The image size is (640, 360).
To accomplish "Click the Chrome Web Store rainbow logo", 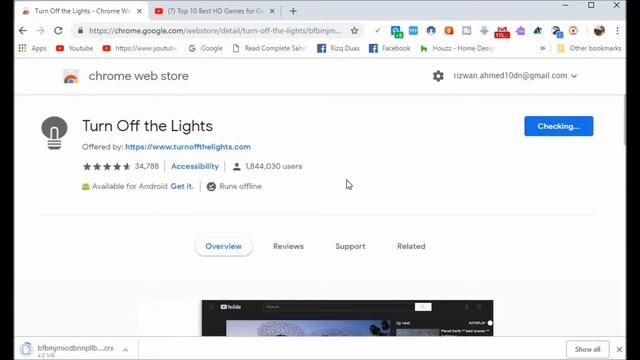I will 71,76.
